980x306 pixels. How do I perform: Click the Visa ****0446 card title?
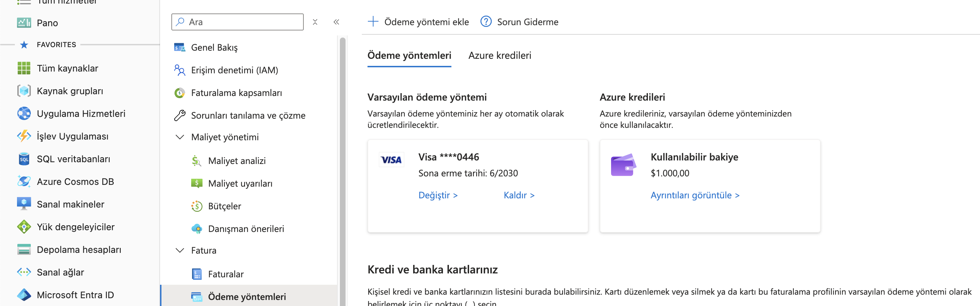pyautogui.click(x=449, y=157)
